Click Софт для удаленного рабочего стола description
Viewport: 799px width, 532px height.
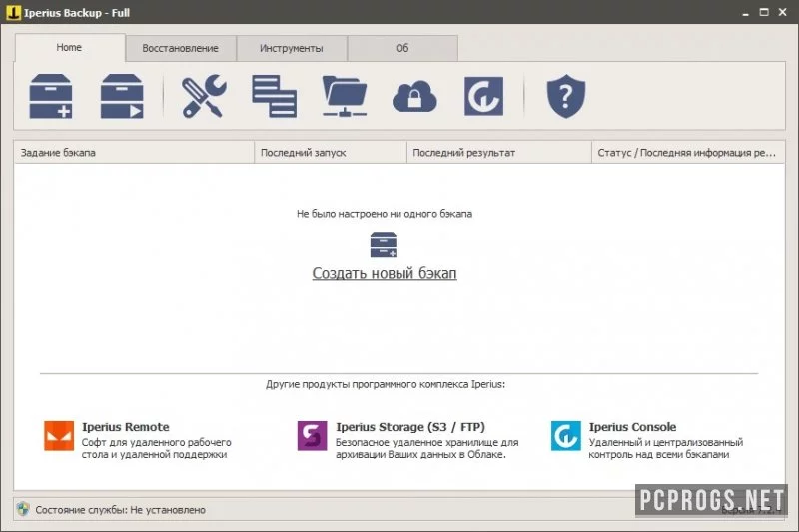click(157, 448)
